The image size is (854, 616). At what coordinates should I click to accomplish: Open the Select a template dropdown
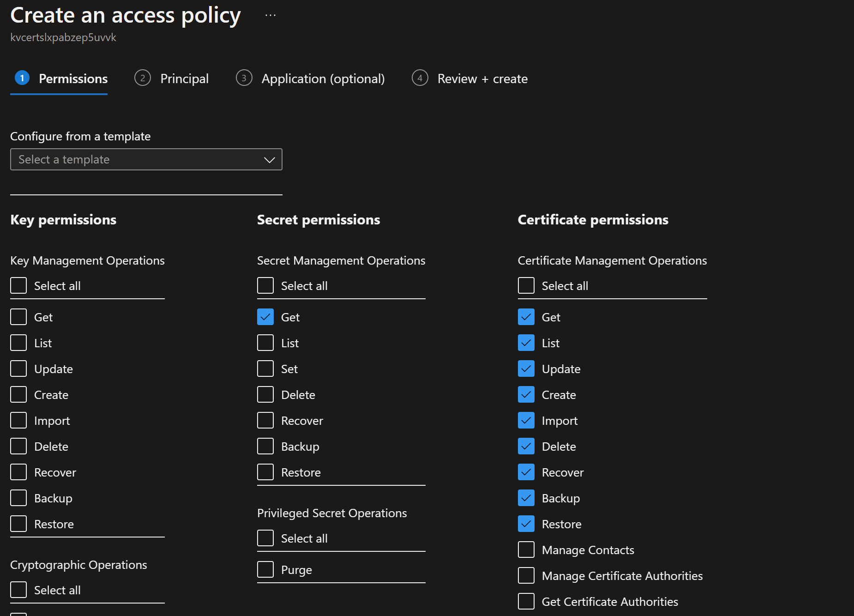tap(146, 159)
